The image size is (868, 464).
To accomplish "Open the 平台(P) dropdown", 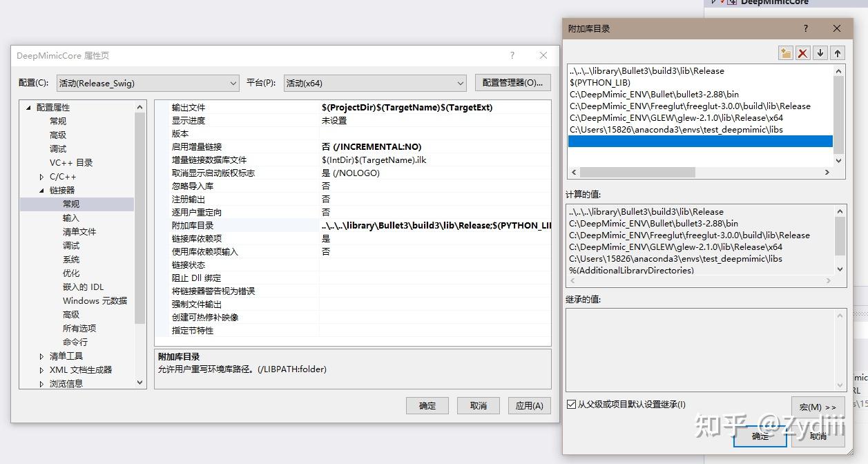I will pos(457,82).
